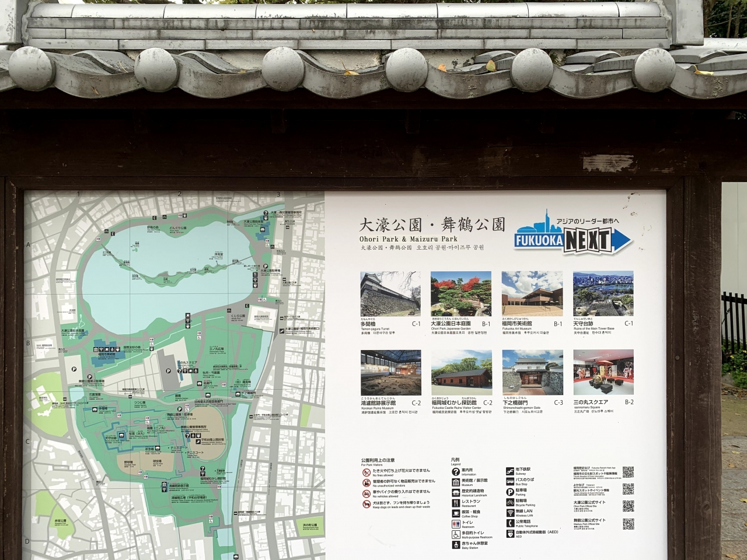Click the Keep dogs on leads icon
Image resolution: width=747 pixels, height=560 pixels.
click(x=366, y=505)
